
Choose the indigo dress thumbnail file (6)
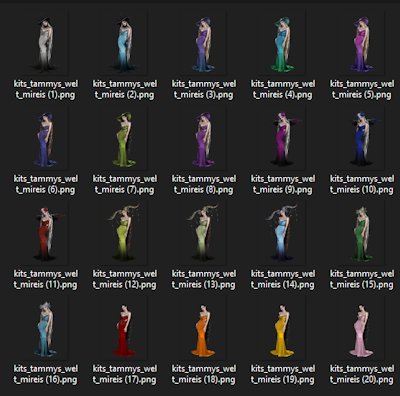[46, 138]
